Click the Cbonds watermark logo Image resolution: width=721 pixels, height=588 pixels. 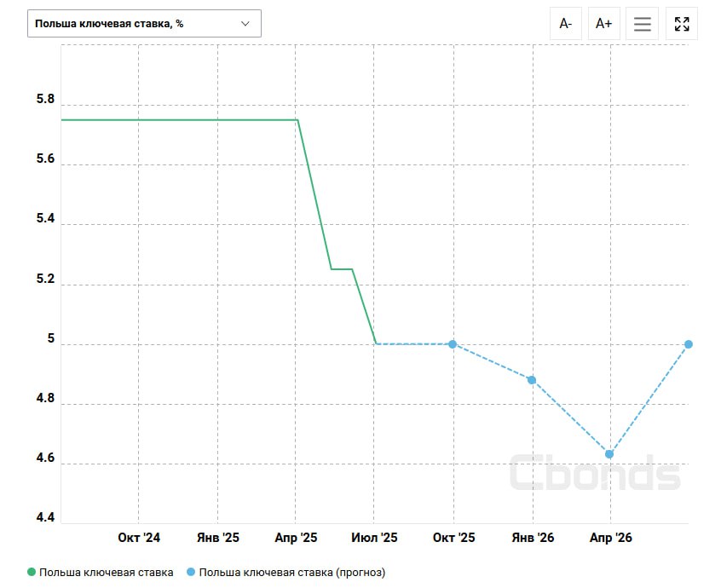595,472
